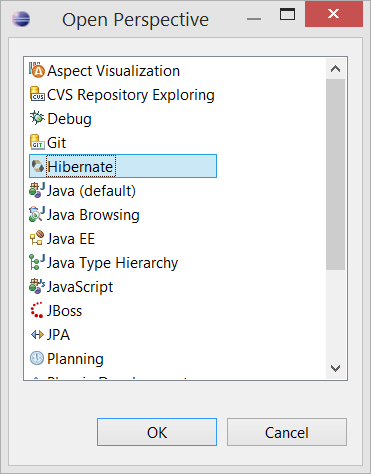Screen dimensions: 371x474
Task: Close the Open Perspective dialog
Action: point(334,14)
